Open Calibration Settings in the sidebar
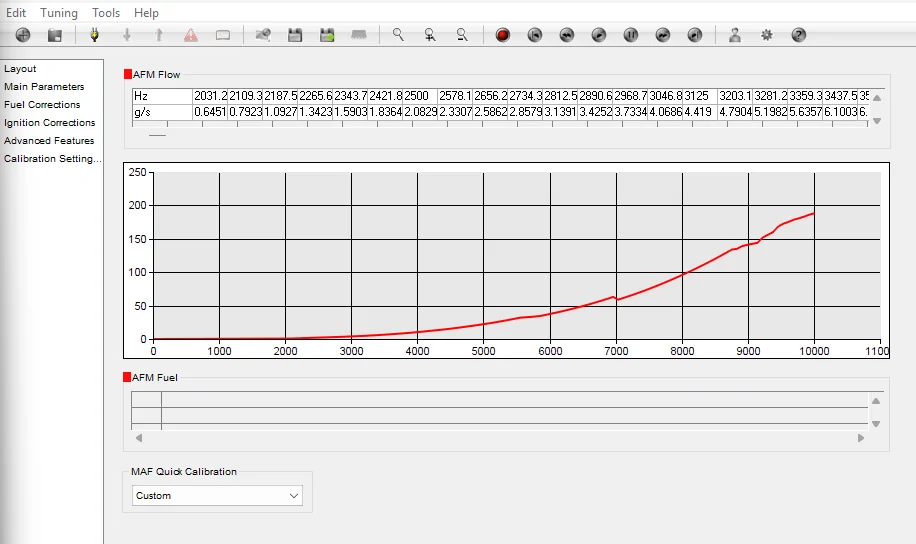Viewport: 916px width, 544px height. point(53,159)
